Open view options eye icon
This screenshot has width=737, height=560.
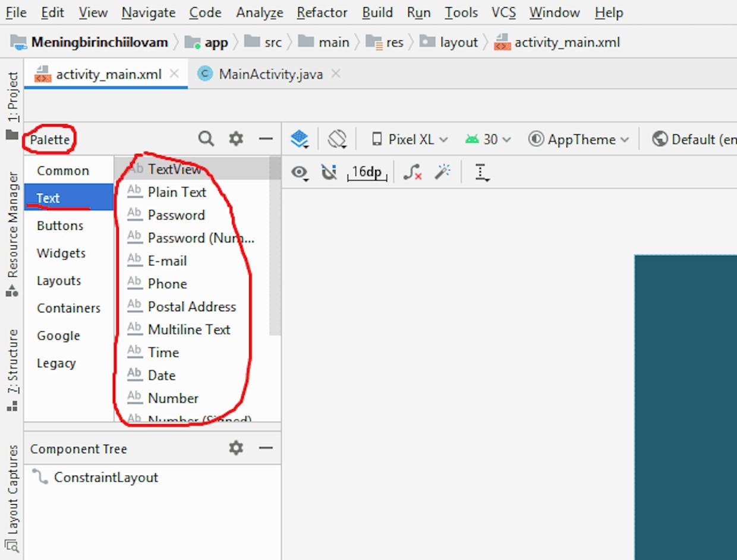[300, 173]
